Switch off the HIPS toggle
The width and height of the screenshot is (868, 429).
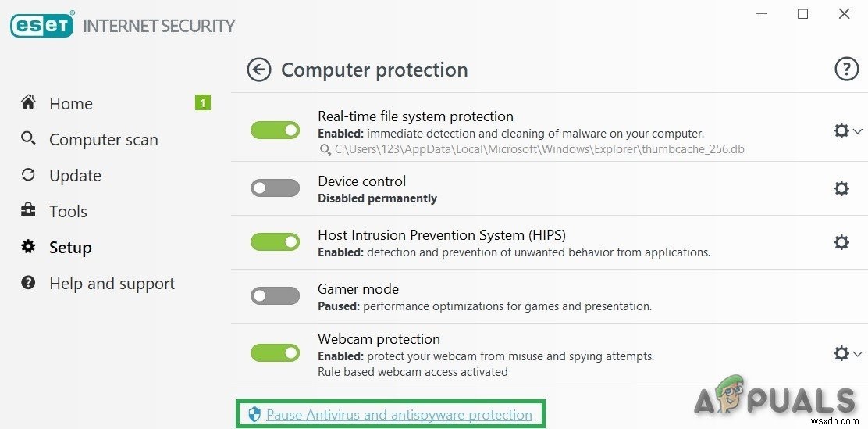[x=275, y=242]
